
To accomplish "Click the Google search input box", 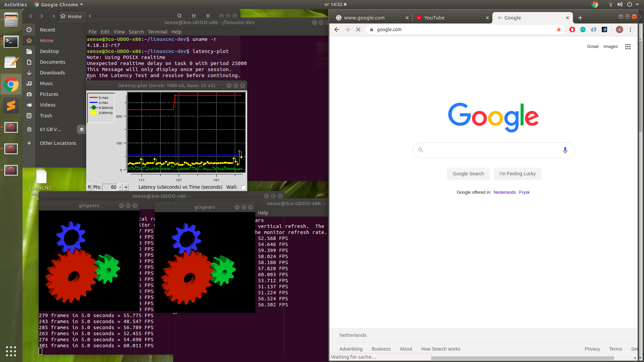I will coord(493,150).
